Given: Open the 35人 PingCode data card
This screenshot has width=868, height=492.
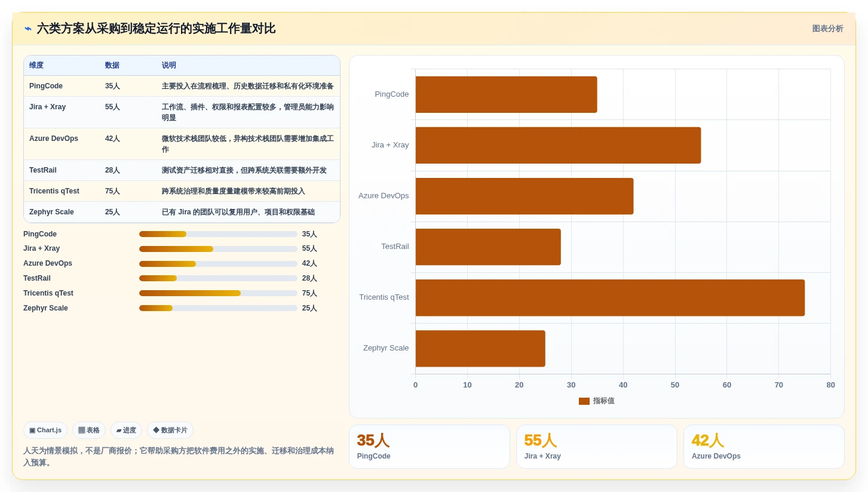Looking at the screenshot, I should [x=430, y=447].
